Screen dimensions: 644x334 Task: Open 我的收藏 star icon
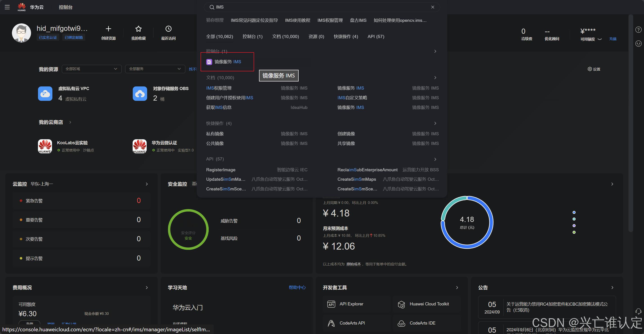tap(138, 29)
